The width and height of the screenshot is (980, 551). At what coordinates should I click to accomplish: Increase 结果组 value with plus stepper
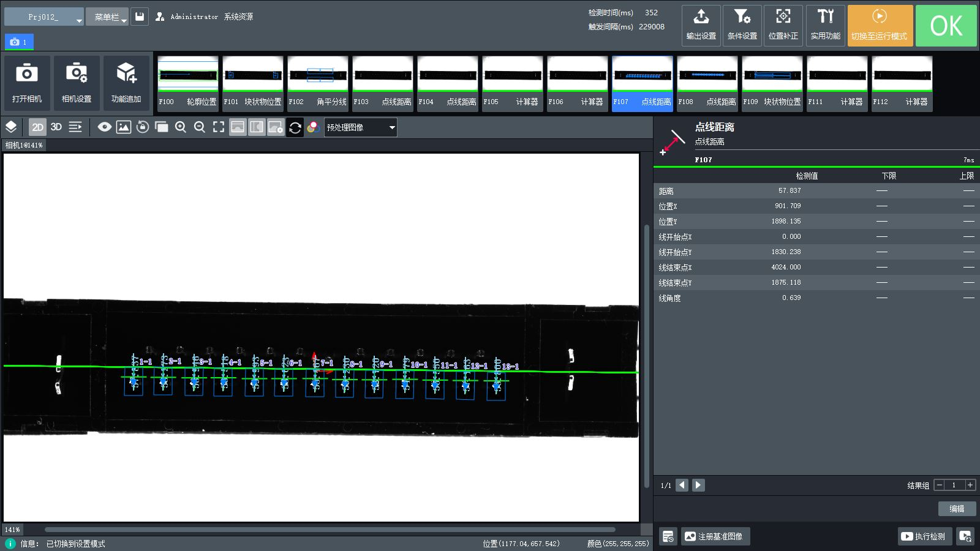click(970, 485)
